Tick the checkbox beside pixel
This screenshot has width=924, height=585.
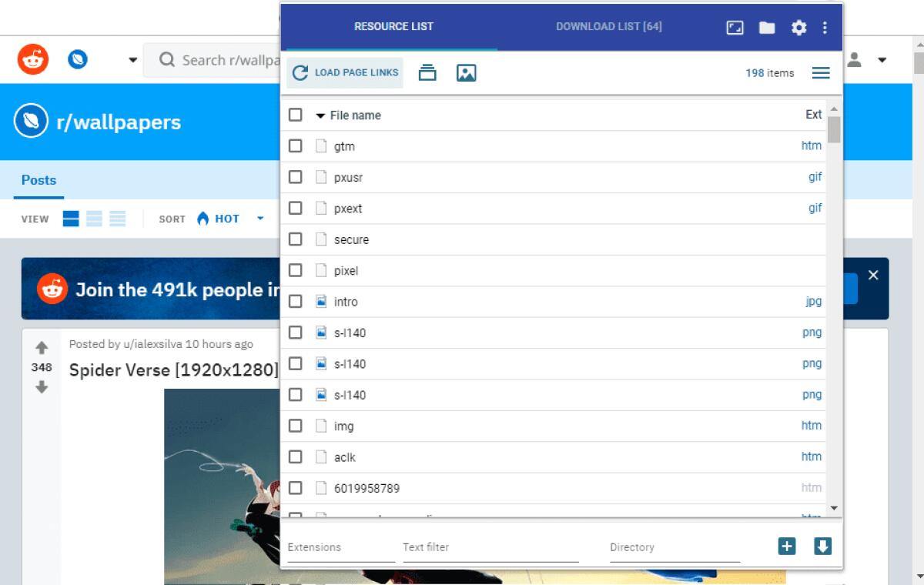(295, 270)
